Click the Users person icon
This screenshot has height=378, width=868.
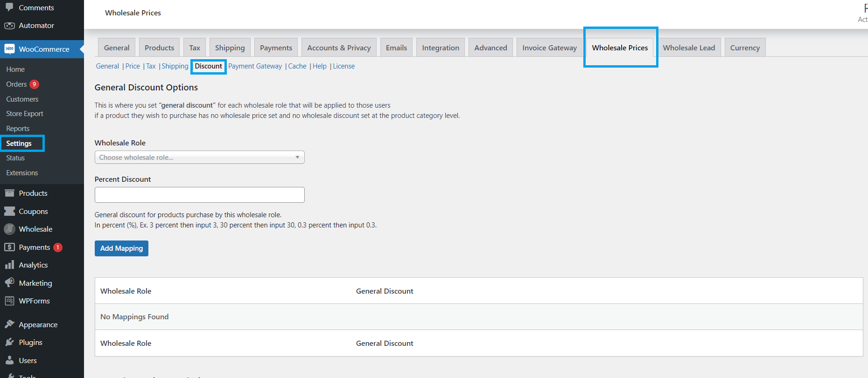9,360
